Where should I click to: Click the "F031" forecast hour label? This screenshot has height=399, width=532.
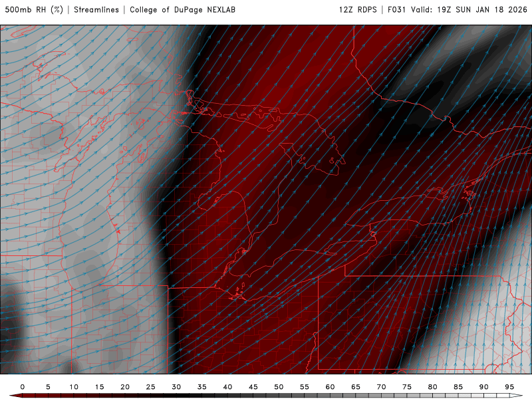tap(396, 9)
